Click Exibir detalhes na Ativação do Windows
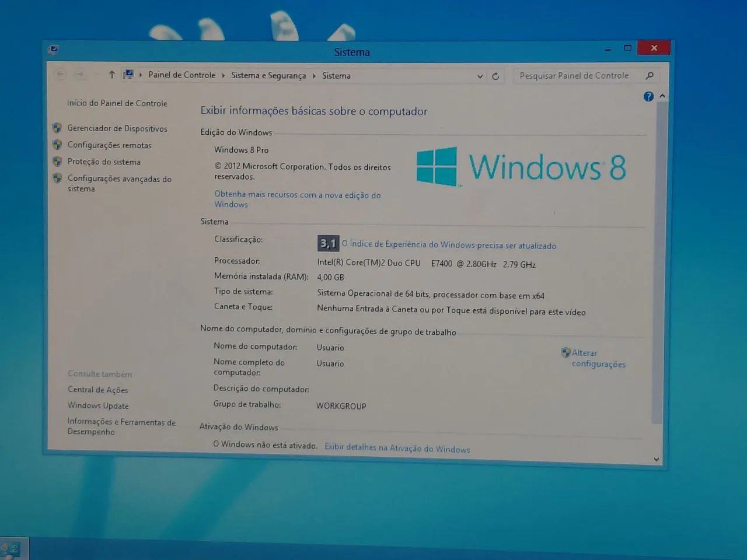Image resolution: width=747 pixels, height=560 pixels. [397, 448]
